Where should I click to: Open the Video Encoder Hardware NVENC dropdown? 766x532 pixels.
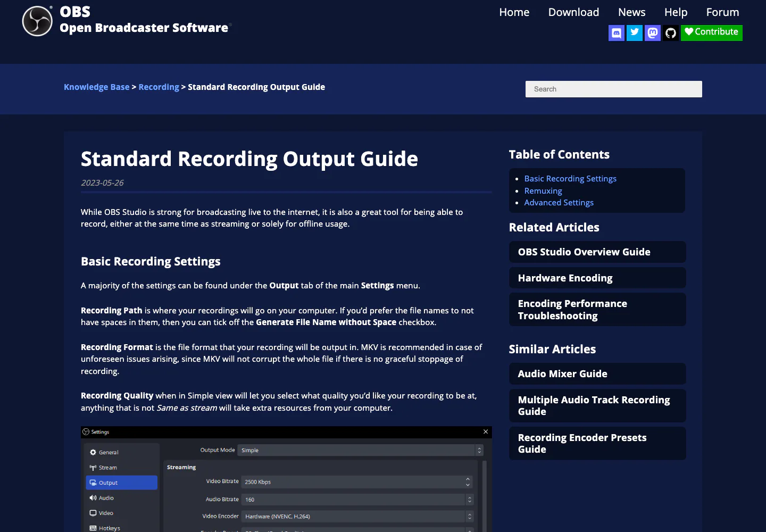tap(356, 516)
